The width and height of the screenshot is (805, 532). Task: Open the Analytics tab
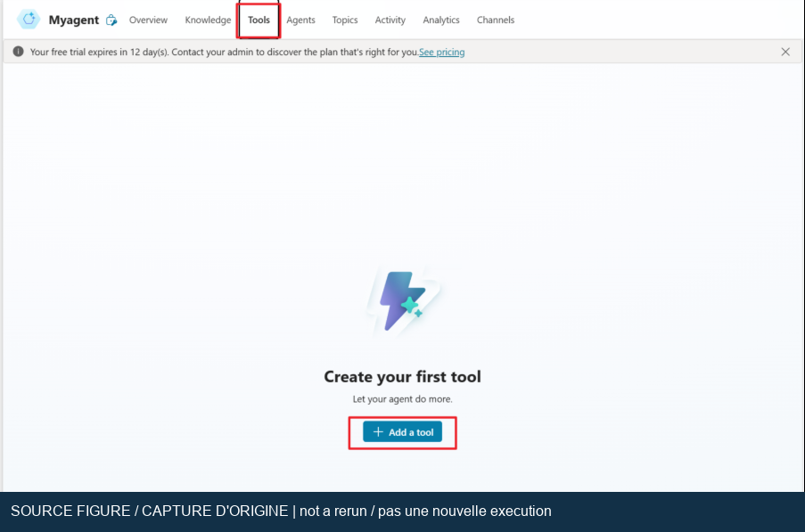click(441, 20)
